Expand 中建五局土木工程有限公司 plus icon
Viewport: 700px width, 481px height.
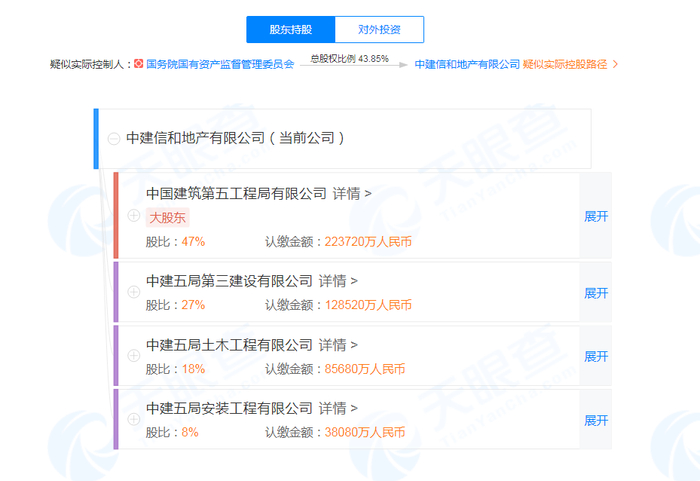click(134, 356)
